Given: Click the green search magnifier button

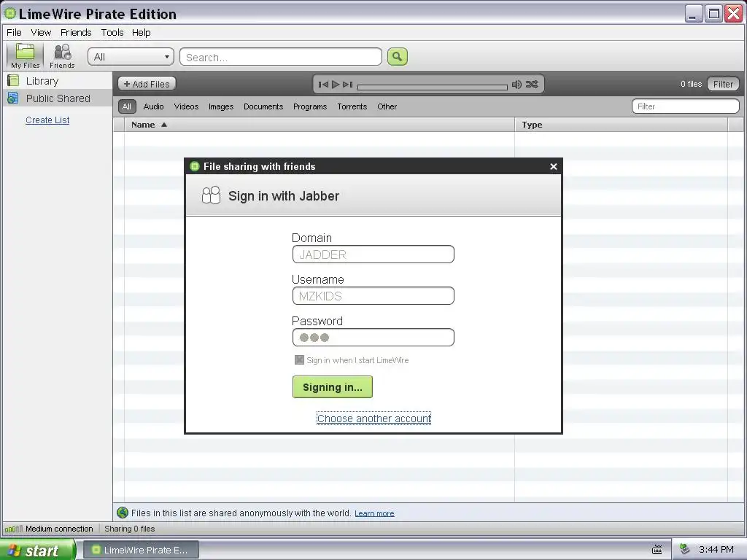Looking at the screenshot, I should pyautogui.click(x=398, y=57).
